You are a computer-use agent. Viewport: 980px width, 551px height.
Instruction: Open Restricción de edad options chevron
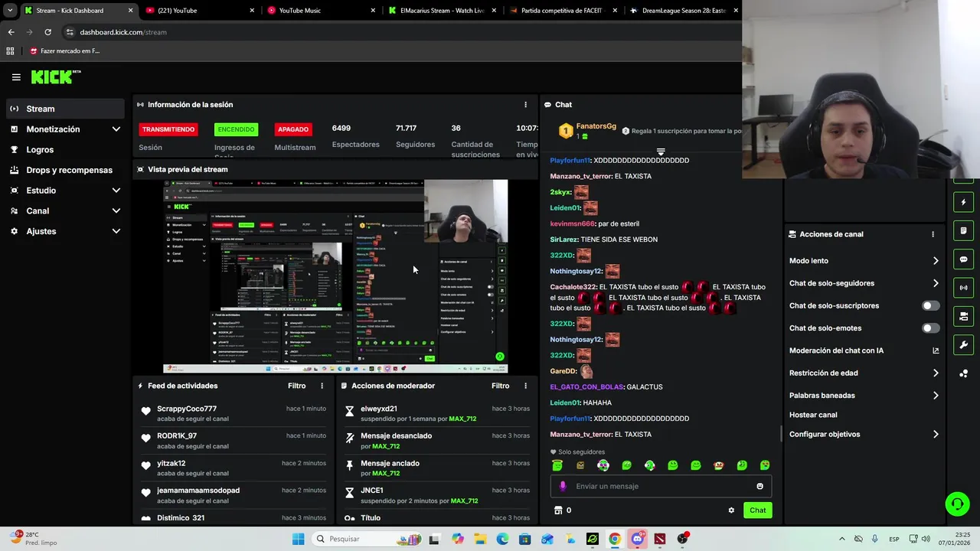(x=936, y=373)
